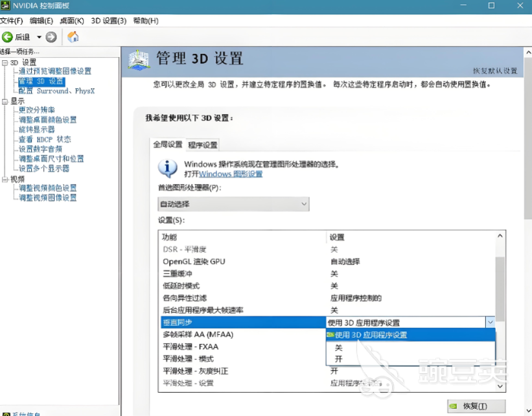The height and width of the screenshot is (416, 532).
Task: Choose 开 in the vertical sync dropdown list
Action: [411, 360]
